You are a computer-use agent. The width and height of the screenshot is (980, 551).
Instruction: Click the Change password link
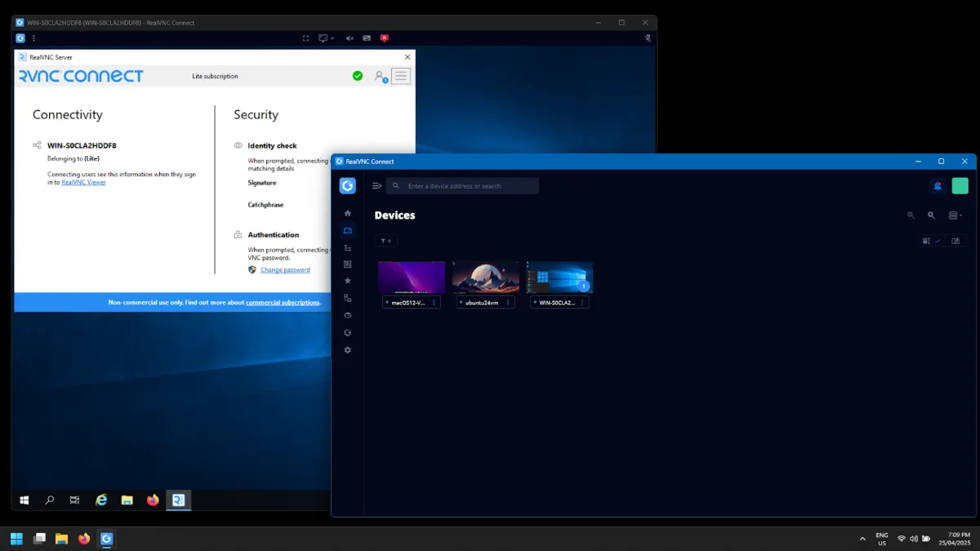coord(285,269)
